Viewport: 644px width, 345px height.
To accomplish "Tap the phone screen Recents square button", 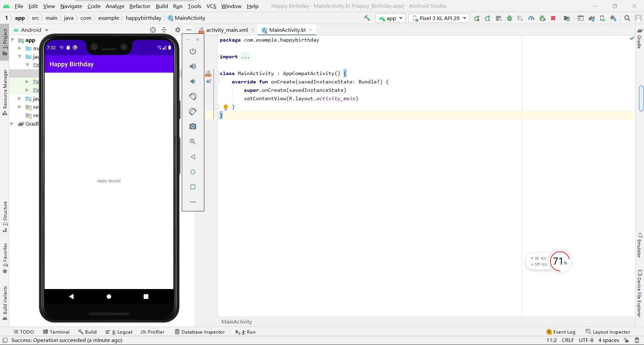I will click(x=146, y=296).
